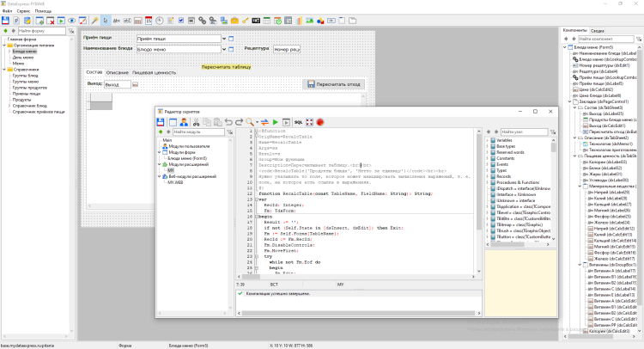Switch to the Пищевая ценность tab
This screenshot has height=349, width=644.
(x=154, y=72)
